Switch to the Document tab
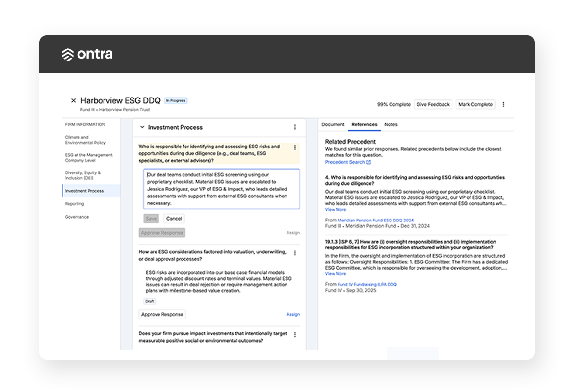Viewport: 574px width, 392px height. click(x=333, y=124)
